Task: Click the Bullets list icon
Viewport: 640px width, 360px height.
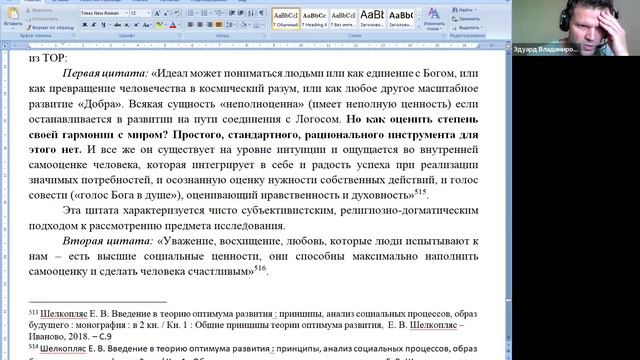Action: click(191, 13)
